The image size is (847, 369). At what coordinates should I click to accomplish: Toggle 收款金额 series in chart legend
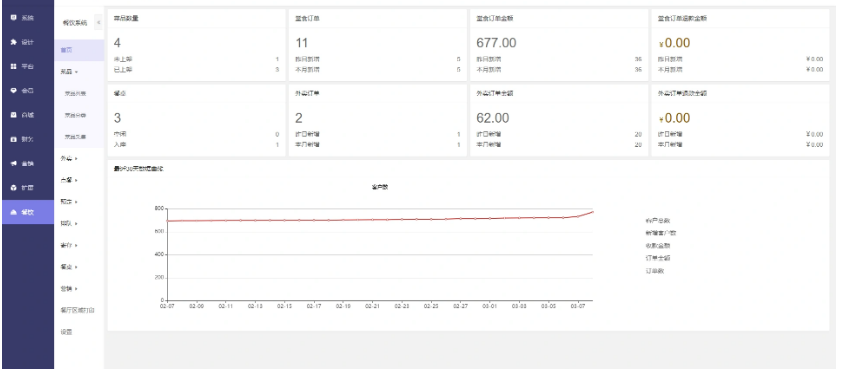pos(657,245)
